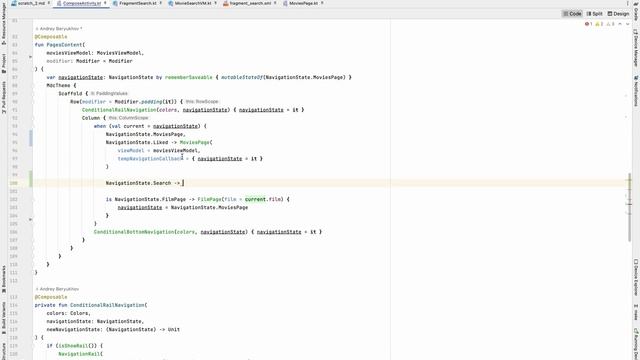Collapse fold marker at line 105
The image size is (640, 360).
[x=30, y=220]
